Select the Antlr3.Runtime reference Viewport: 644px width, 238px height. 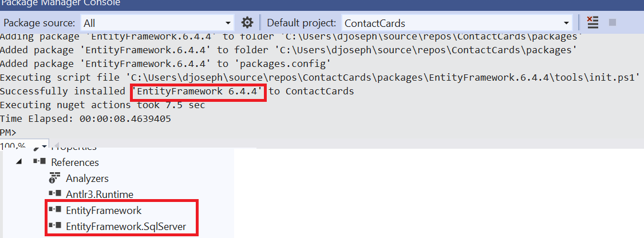[x=100, y=194]
